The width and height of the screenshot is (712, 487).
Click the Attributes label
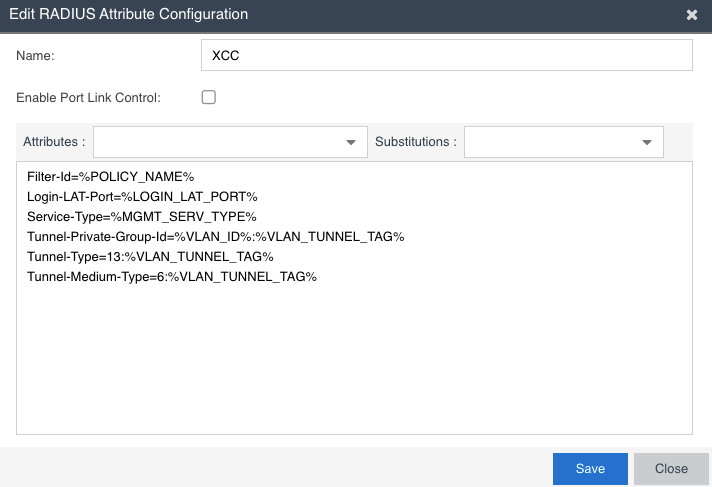(54, 142)
